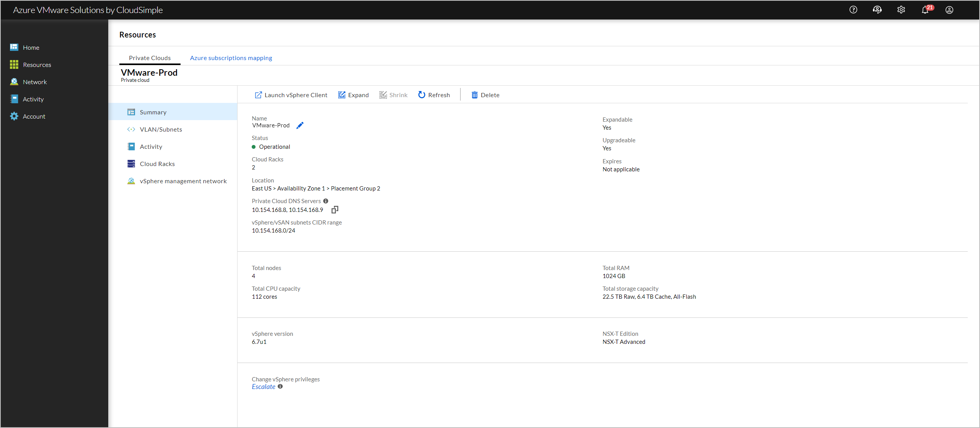Image resolution: width=980 pixels, height=428 pixels.
Task: Select the Azure subscriptions mapping tab
Action: coord(231,57)
